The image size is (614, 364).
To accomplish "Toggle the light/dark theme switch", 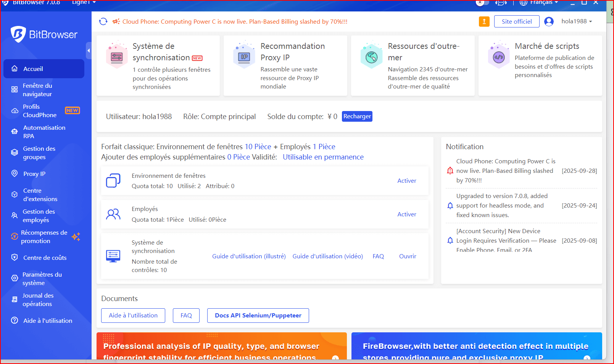I will [x=482, y=3].
